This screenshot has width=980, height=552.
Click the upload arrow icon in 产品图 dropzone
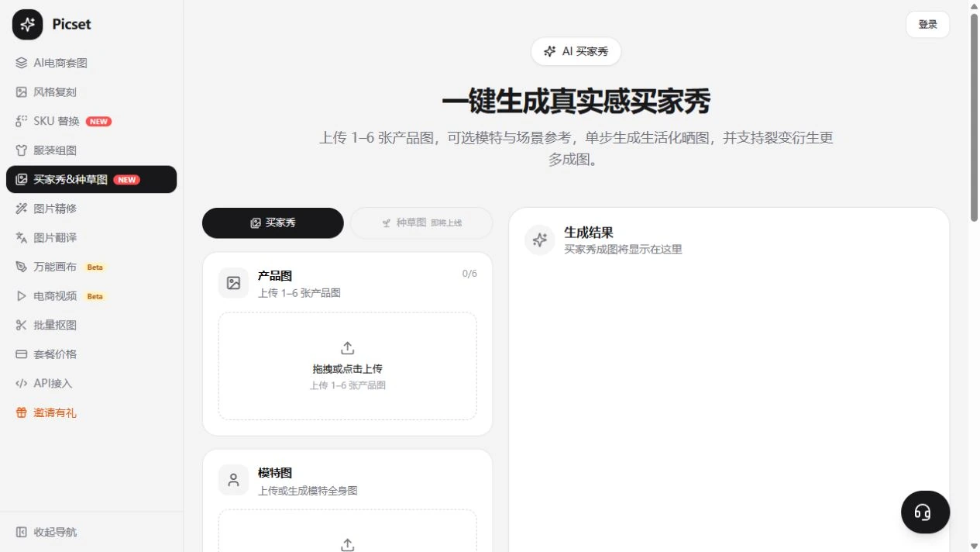pyautogui.click(x=348, y=348)
